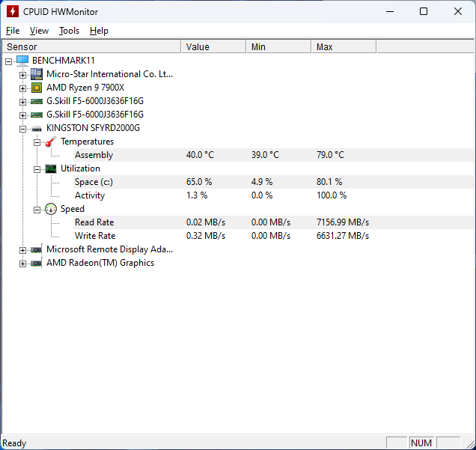Collapse the KINGSTON SFYRD2000G node
The image size is (476, 450).
coord(22,129)
